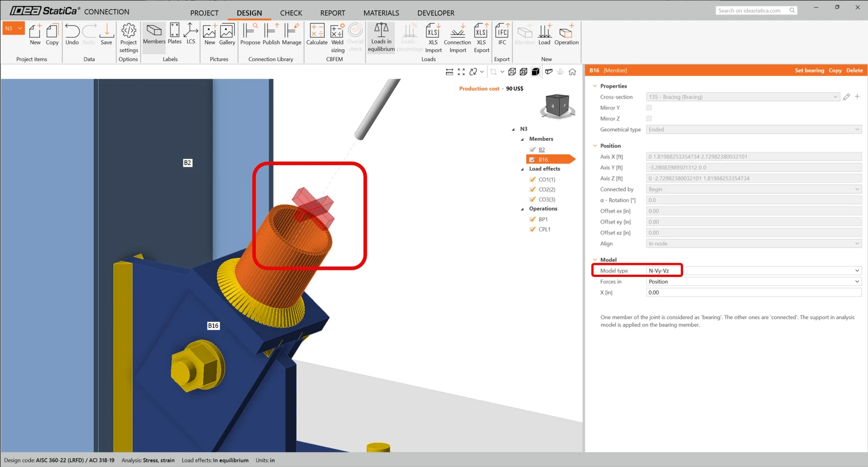Toggle LCS labels
The height and width of the screenshot is (467, 868).
click(191, 35)
